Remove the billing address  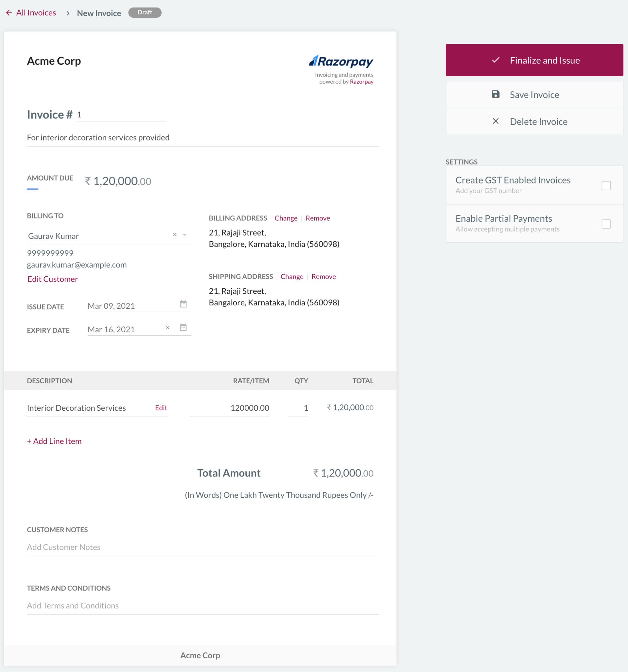click(x=318, y=218)
